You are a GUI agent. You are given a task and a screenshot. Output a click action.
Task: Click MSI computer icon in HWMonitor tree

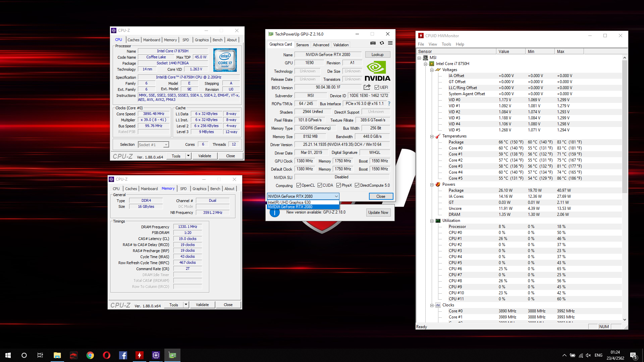(x=425, y=58)
